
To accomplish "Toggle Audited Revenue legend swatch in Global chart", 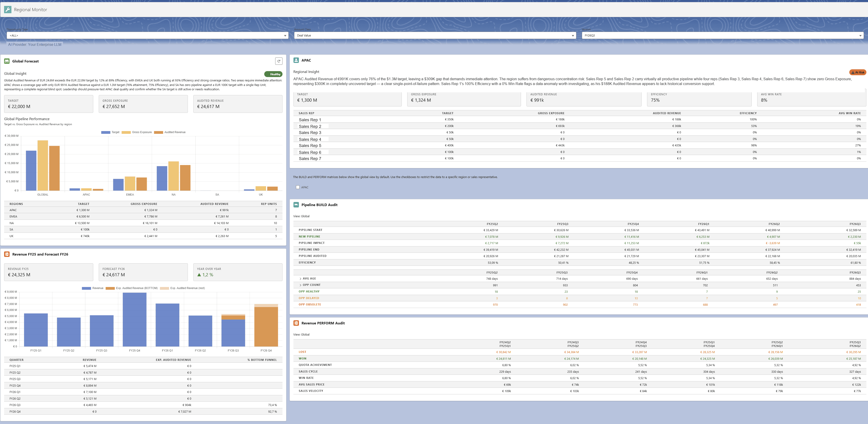I will click(x=158, y=132).
